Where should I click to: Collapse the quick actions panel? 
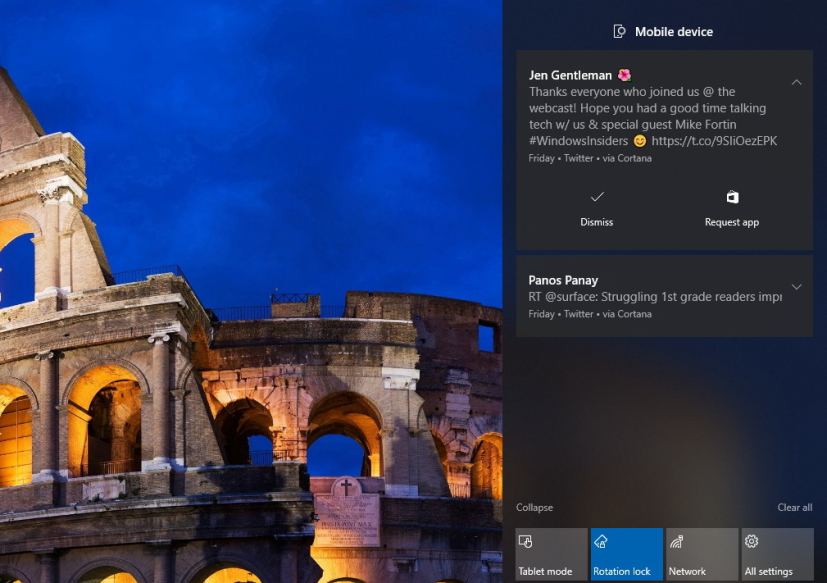[534, 508]
